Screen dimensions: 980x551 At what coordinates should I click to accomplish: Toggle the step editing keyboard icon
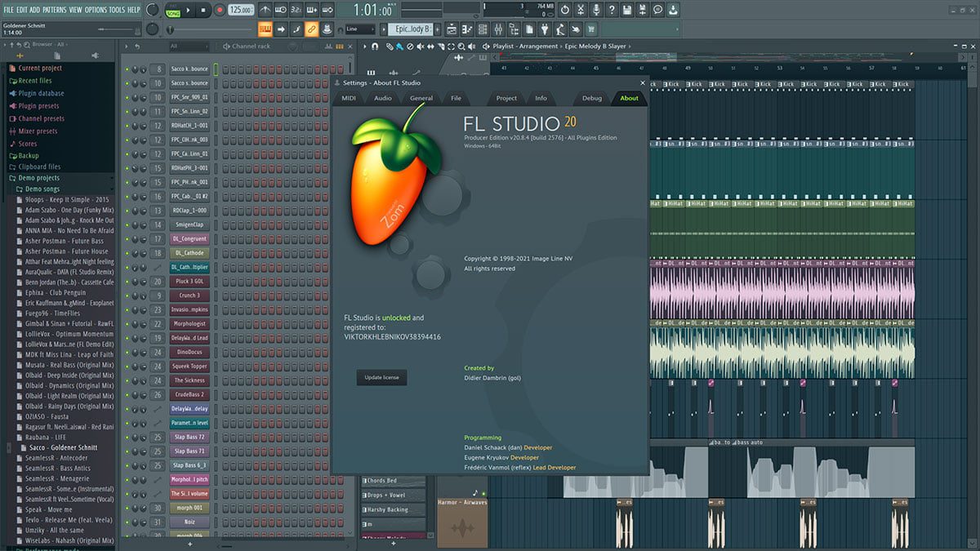[296, 29]
